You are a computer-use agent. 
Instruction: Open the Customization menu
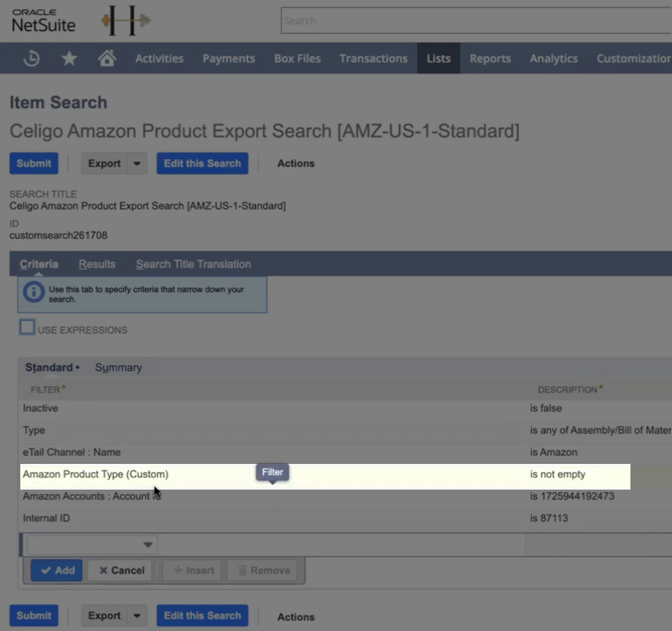[x=634, y=58]
